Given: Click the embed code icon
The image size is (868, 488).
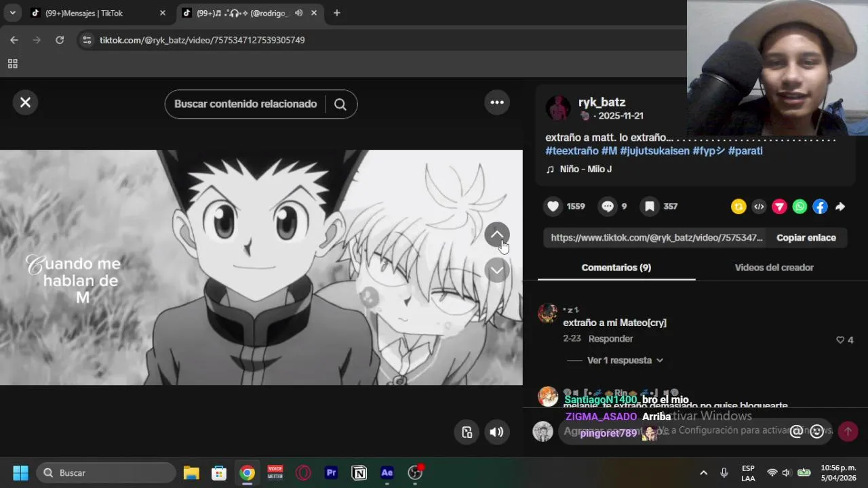Looking at the screenshot, I should point(759,207).
